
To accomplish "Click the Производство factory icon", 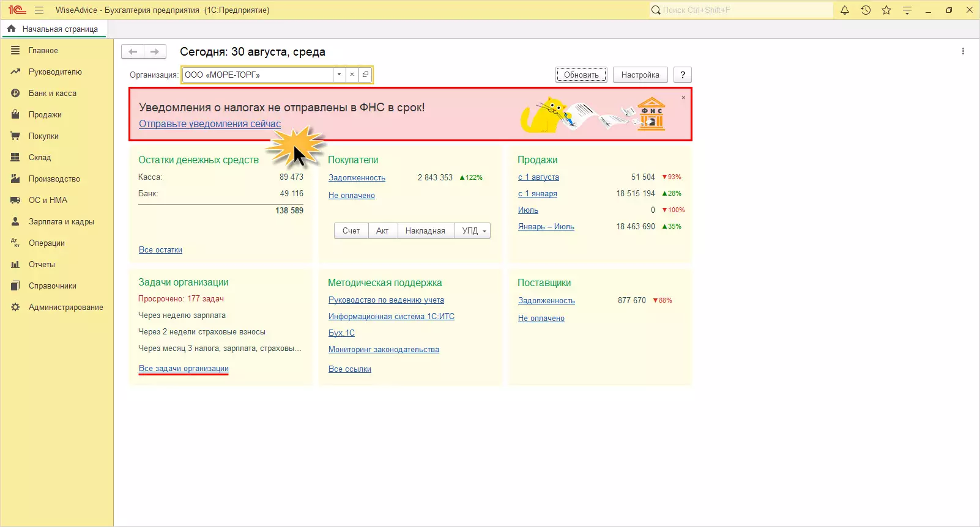I will pyautogui.click(x=15, y=179).
